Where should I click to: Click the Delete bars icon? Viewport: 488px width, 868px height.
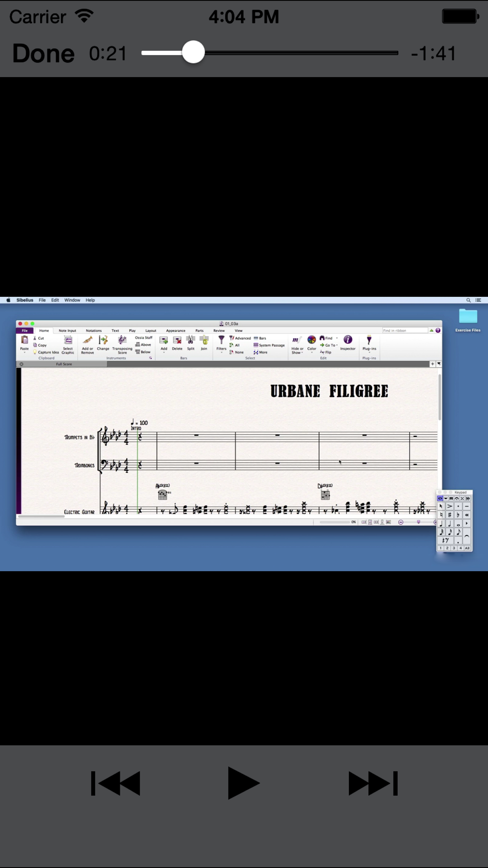coord(177,340)
